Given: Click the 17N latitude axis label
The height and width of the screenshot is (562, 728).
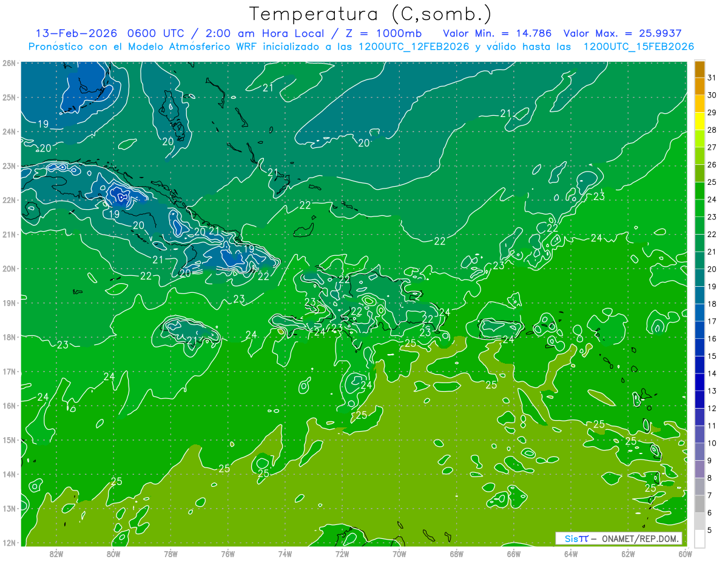Looking at the screenshot, I should [8, 371].
